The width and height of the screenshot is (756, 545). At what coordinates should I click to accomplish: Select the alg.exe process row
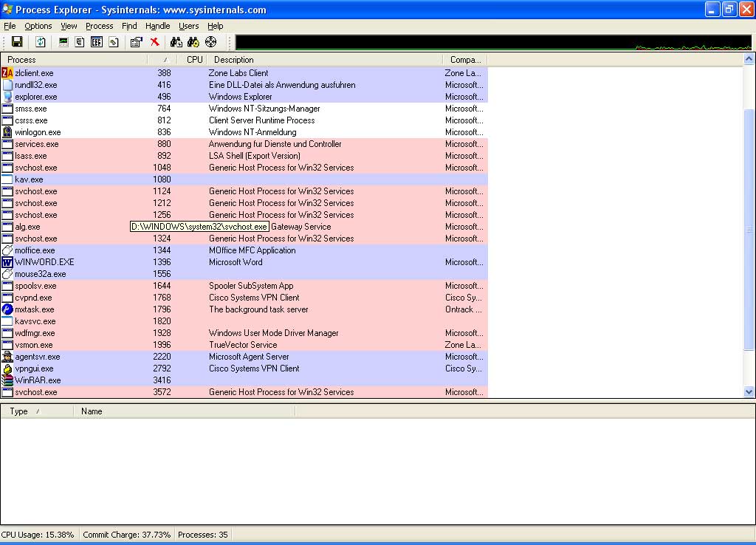tap(244, 227)
